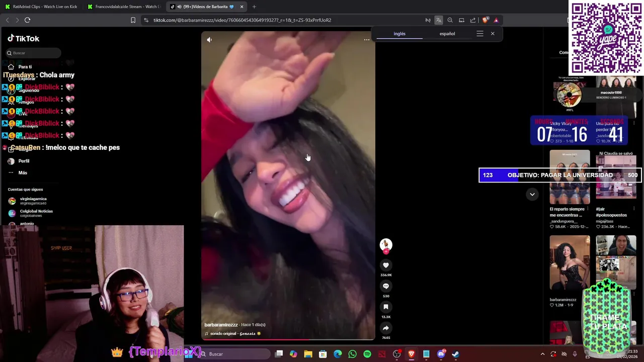Open a new browser tab

[x=254, y=7]
